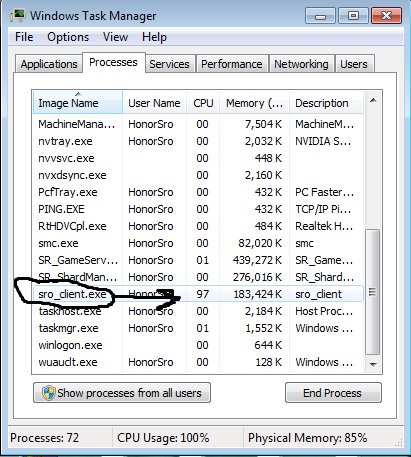Switch to the Services tab

169,64
